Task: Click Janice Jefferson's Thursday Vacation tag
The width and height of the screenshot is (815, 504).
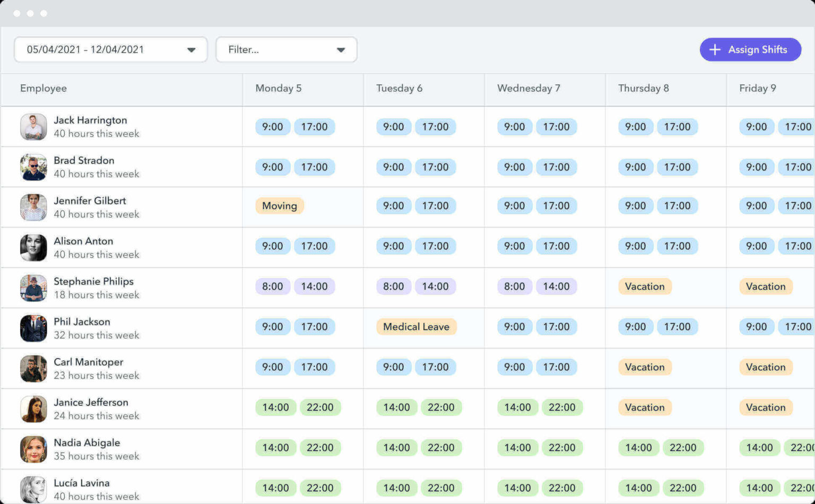Action: click(x=645, y=407)
